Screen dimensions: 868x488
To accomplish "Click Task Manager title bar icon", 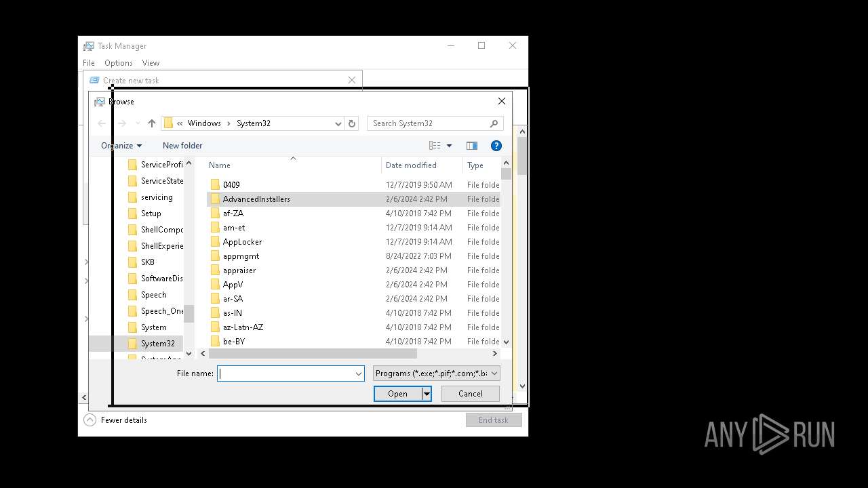I will click(89, 46).
